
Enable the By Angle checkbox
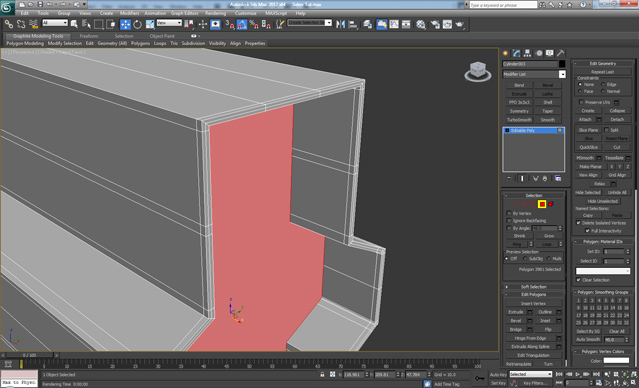pos(509,228)
